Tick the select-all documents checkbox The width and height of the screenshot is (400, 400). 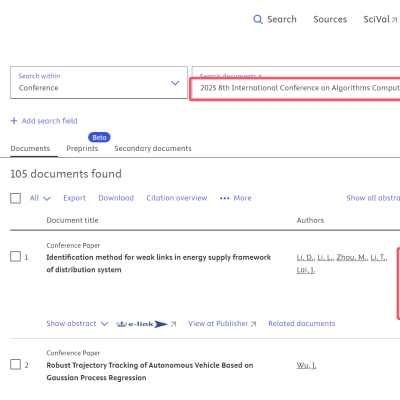(x=15, y=198)
